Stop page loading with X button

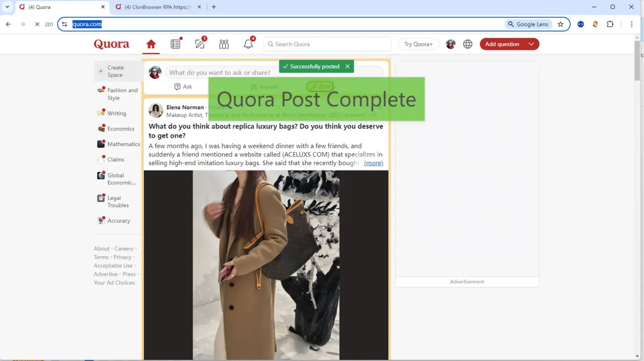coord(37,24)
